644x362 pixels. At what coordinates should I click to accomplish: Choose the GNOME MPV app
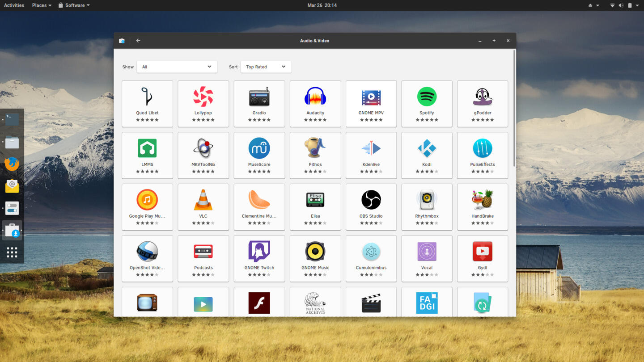click(371, 104)
